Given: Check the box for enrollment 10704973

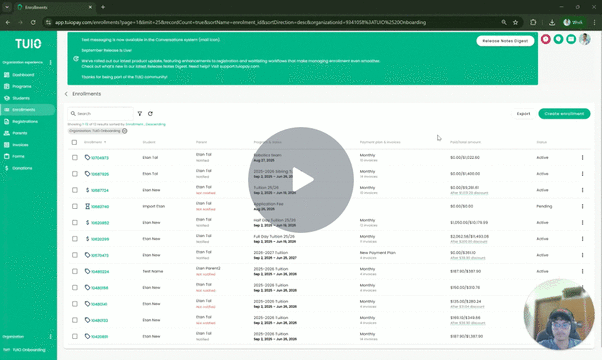Looking at the screenshot, I should pos(75,157).
